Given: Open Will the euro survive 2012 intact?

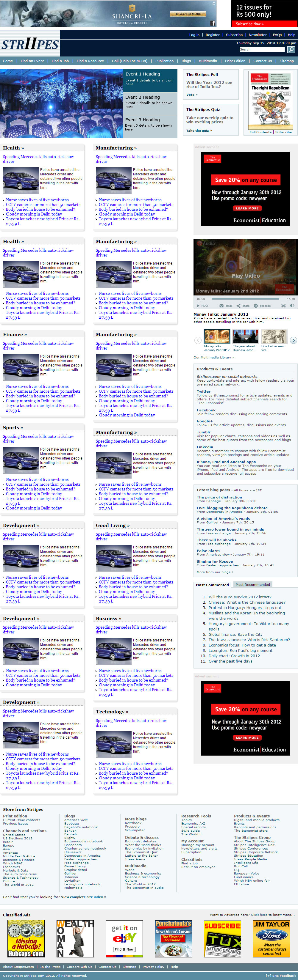Looking at the screenshot, I should [x=240, y=597].
